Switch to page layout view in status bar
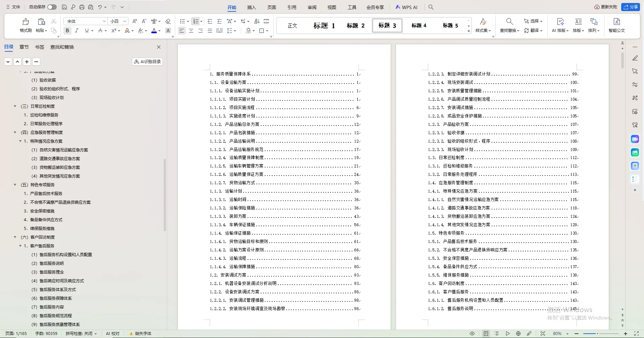The height and width of the screenshot is (338, 644). click(486, 334)
